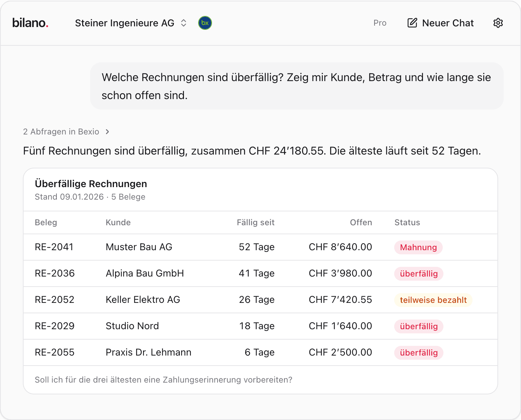The image size is (521, 420).
Task: Click the 18 Tage overdue value
Action: [x=257, y=326]
